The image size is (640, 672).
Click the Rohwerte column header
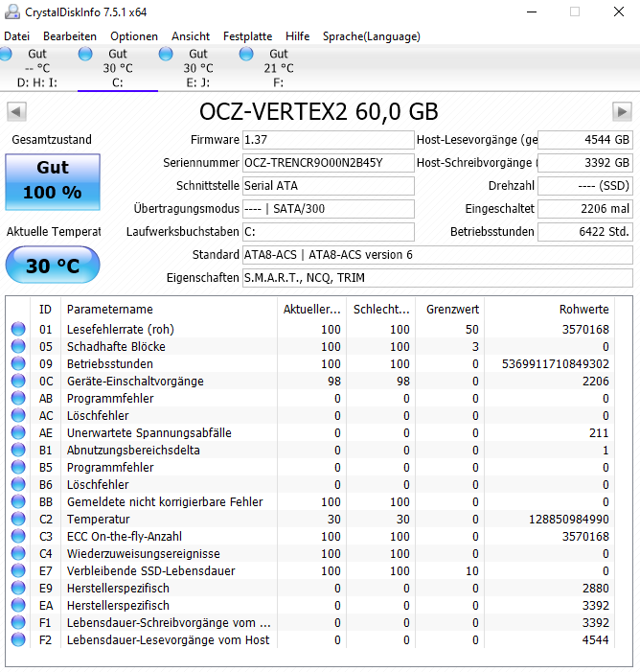pos(550,309)
